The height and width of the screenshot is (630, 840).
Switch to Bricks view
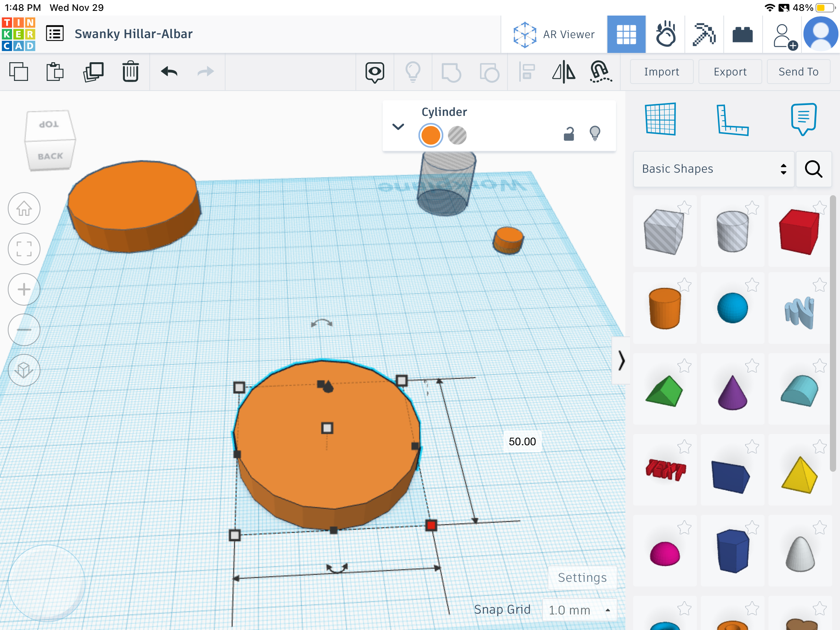[x=742, y=34]
